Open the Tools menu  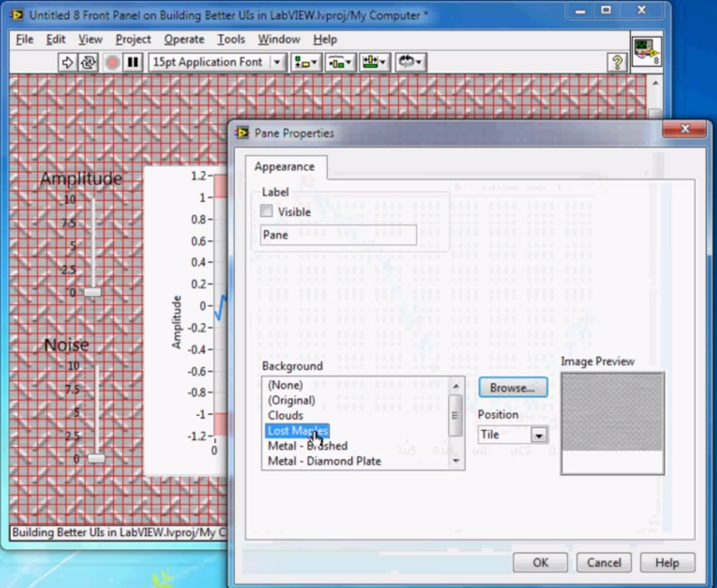pyautogui.click(x=232, y=39)
